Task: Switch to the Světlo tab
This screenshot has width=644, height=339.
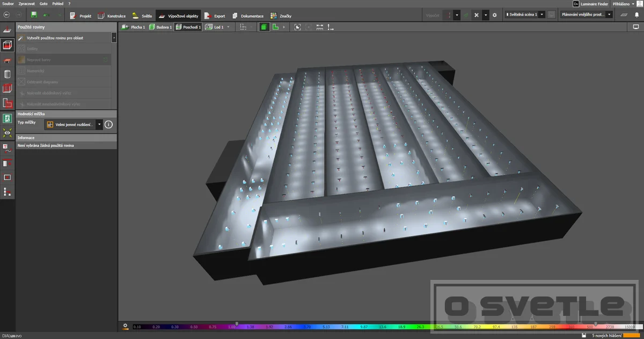Action: pyautogui.click(x=142, y=16)
